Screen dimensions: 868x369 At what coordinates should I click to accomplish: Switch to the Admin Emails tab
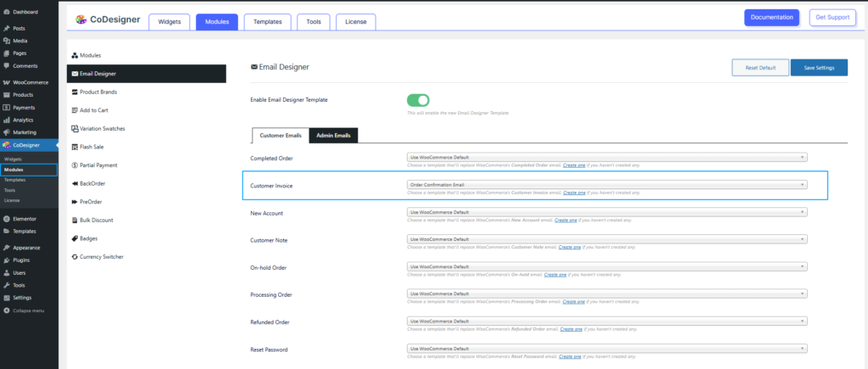click(x=333, y=135)
